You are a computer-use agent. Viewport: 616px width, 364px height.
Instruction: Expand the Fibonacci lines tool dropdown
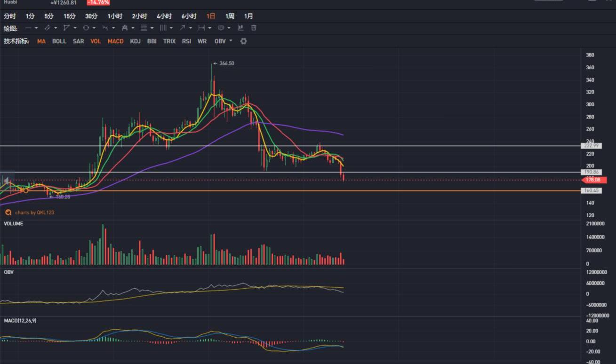coord(152,28)
